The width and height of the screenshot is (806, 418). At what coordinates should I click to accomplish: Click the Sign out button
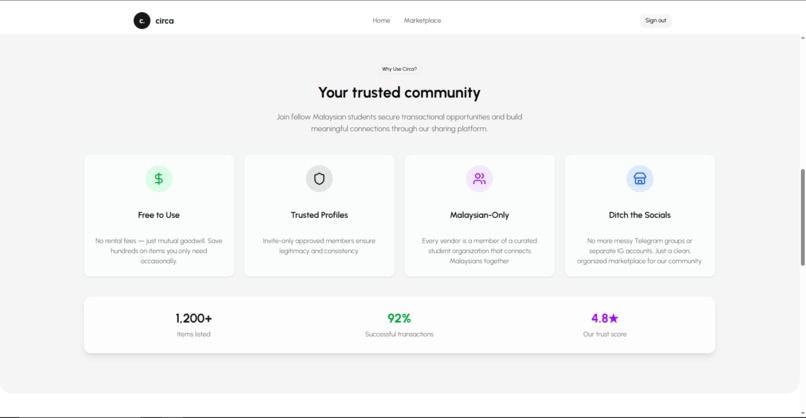click(x=655, y=21)
